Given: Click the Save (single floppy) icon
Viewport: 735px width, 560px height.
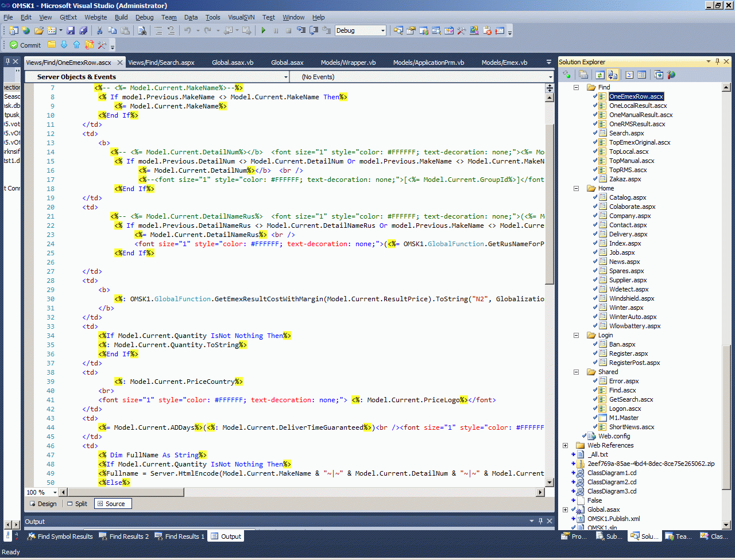Looking at the screenshot, I should (71, 30).
